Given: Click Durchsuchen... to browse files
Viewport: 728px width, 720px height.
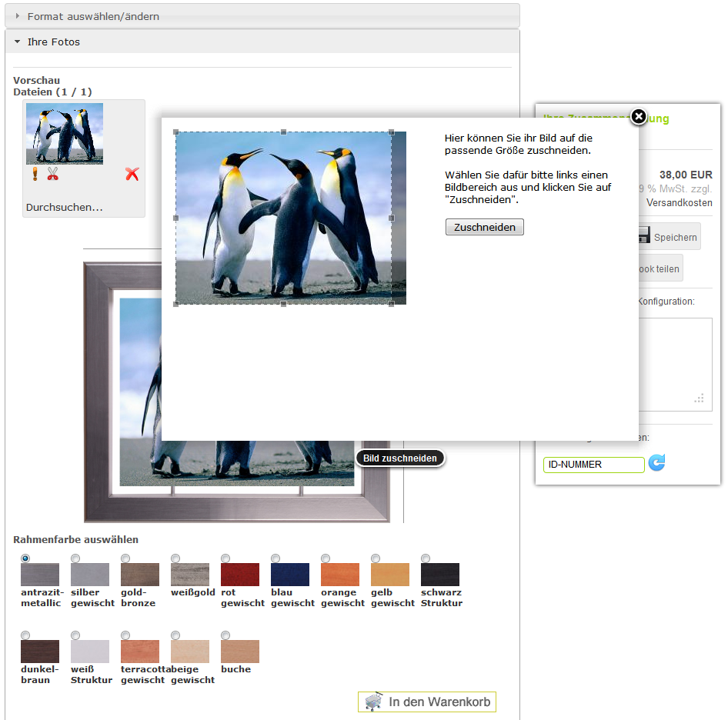Looking at the screenshot, I should (65, 207).
